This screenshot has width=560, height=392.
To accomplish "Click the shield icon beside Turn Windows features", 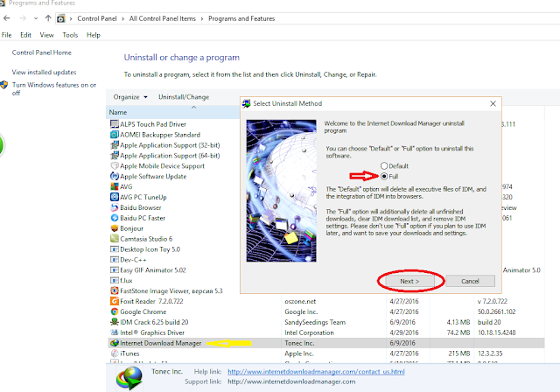I will (3, 85).
